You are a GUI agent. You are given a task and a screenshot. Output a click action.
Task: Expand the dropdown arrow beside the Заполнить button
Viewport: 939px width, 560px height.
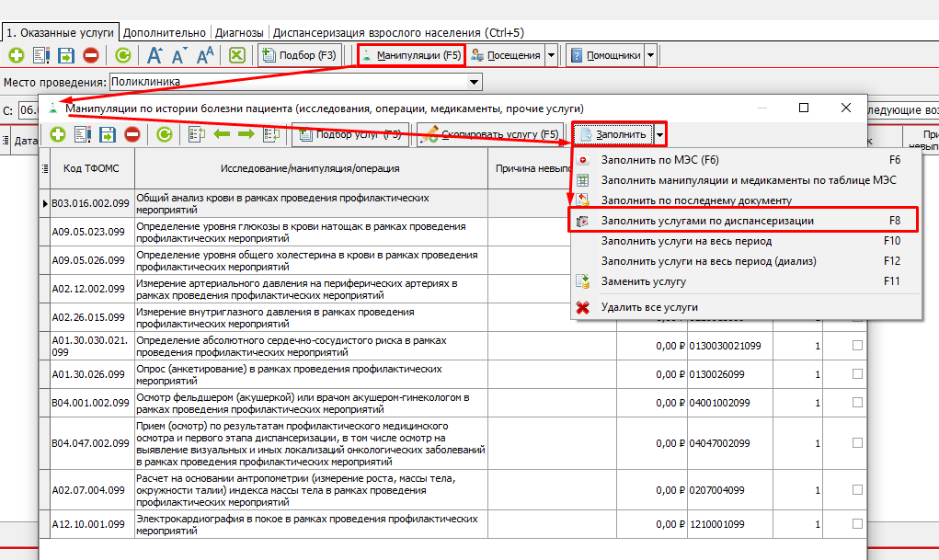click(660, 135)
